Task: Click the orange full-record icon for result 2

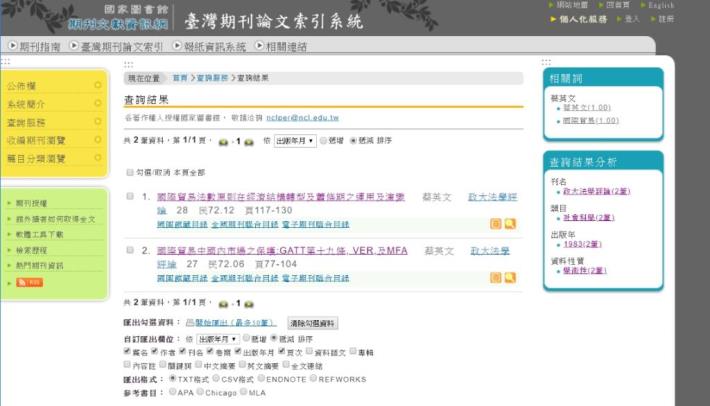Action: (495, 278)
